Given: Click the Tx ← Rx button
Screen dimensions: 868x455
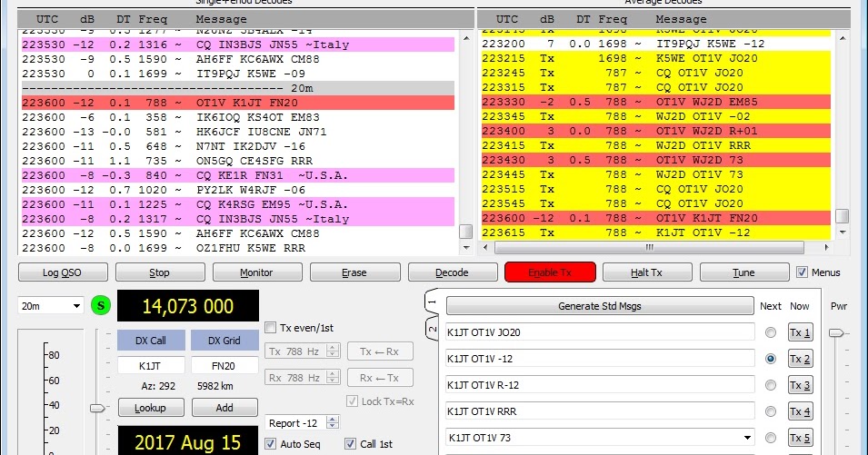Looking at the screenshot, I should [380, 351].
